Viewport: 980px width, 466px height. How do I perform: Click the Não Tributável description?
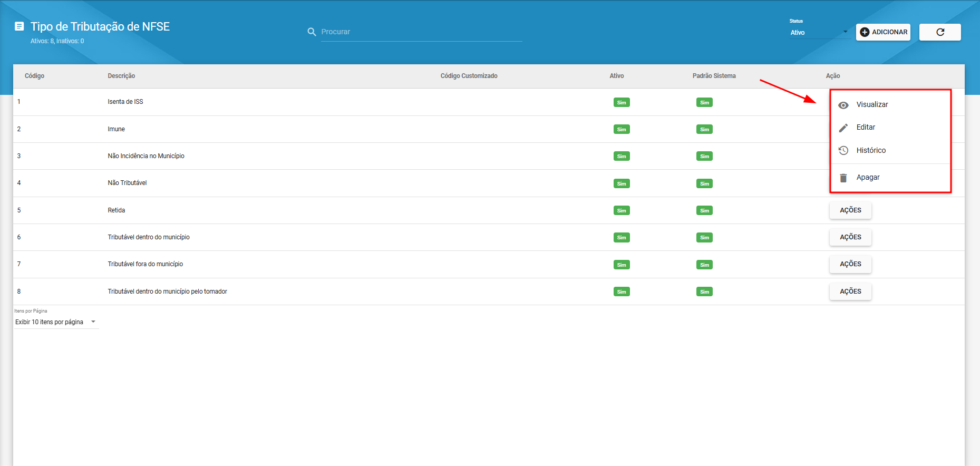pyautogui.click(x=127, y=183)
